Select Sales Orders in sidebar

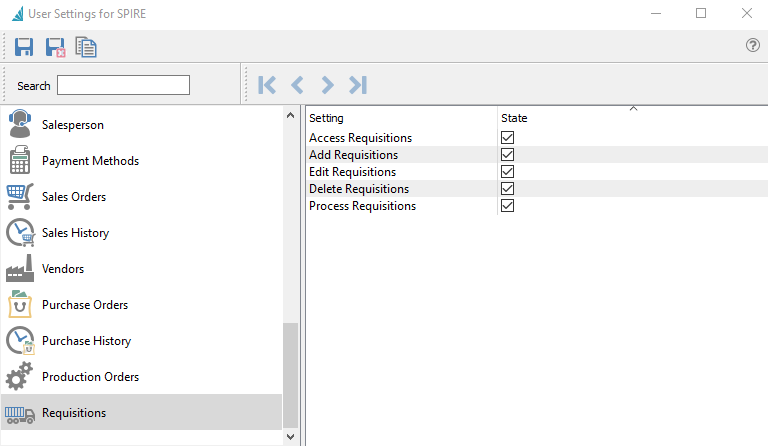tap(74, 197)
